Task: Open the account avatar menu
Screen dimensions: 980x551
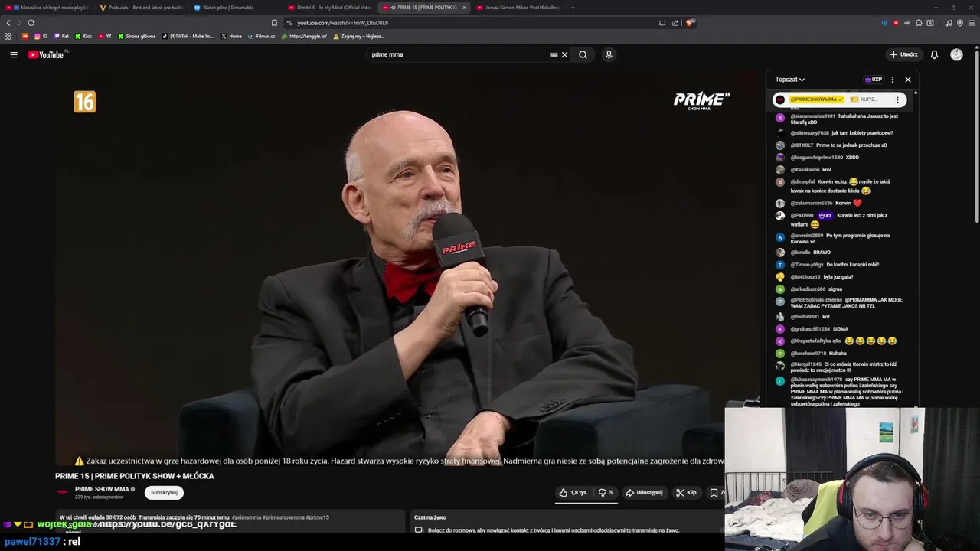Action: click(x=956, y=54)
